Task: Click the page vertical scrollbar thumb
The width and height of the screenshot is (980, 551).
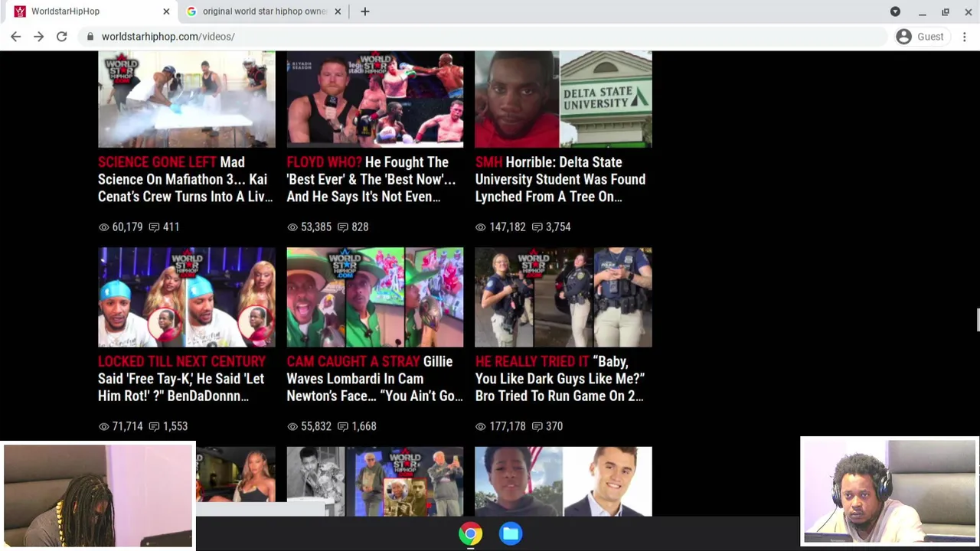Action: click(x=977, y=320)
